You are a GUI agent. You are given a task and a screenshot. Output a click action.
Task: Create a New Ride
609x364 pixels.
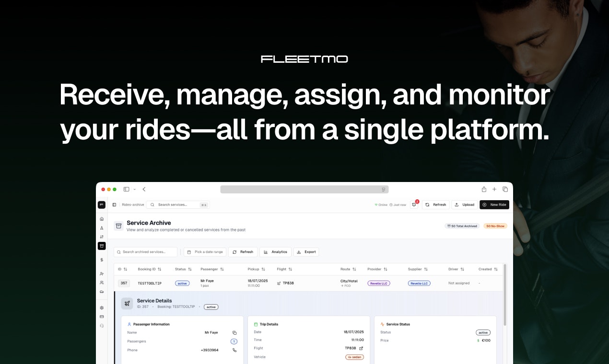[x=494, y=205]
